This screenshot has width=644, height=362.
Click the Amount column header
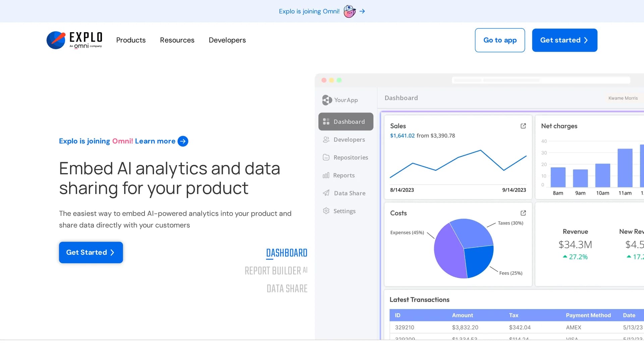click(x=462, y=315)
